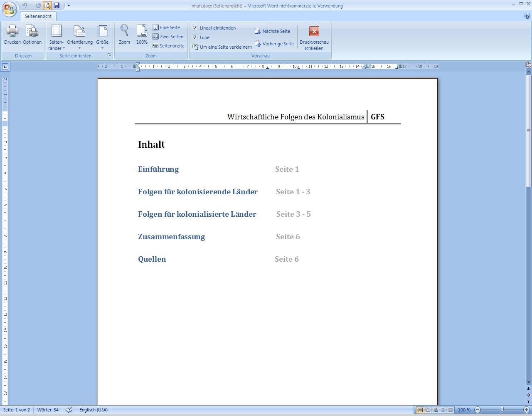532x416 pixels.
Task: Open Seite einrichten dialog launcher
Action: tap(109, 55)
